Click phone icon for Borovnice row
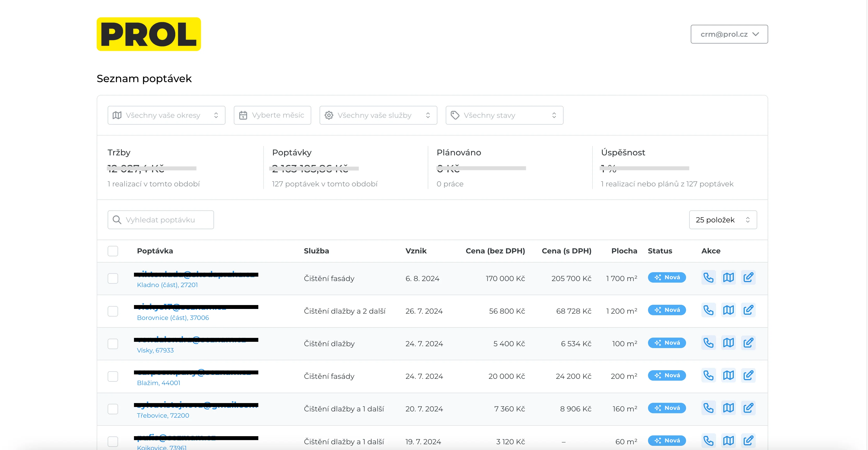 [708, 310]
